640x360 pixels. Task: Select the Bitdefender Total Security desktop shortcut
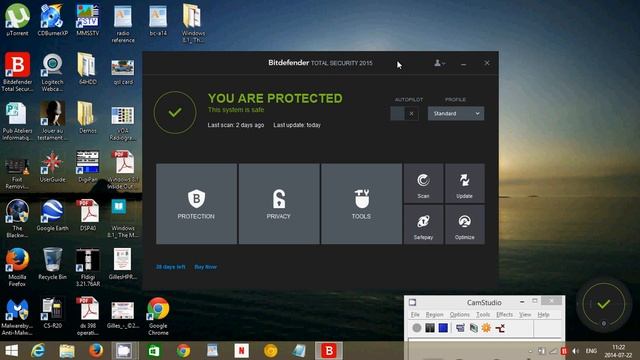coord(17,71)
